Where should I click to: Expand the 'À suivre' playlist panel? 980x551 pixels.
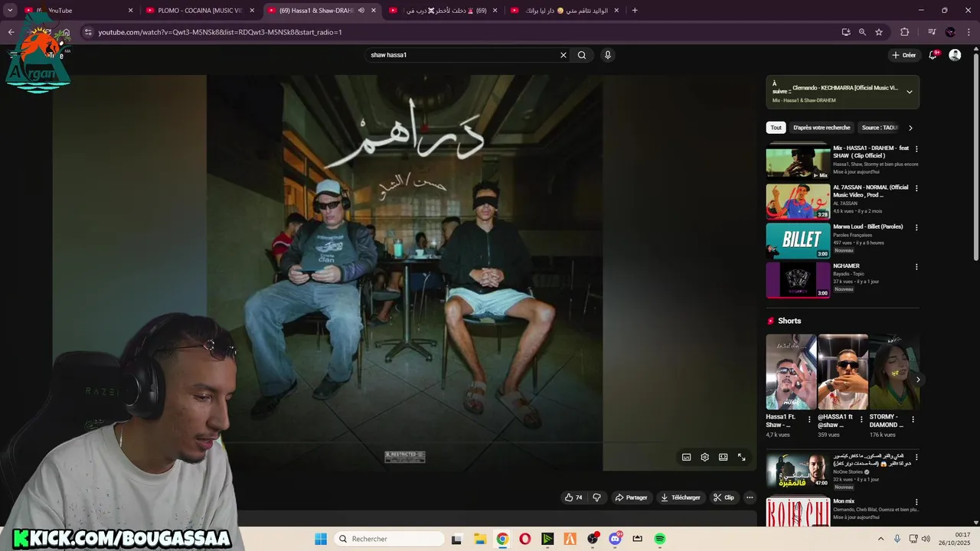pyautogui.click(x=910, y=92)
